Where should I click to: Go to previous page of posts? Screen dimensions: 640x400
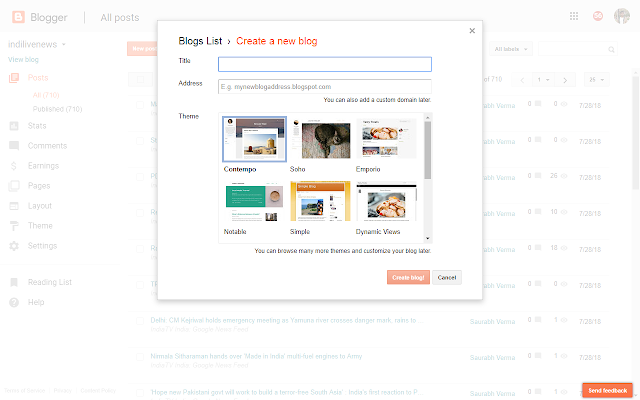point(522,80)
